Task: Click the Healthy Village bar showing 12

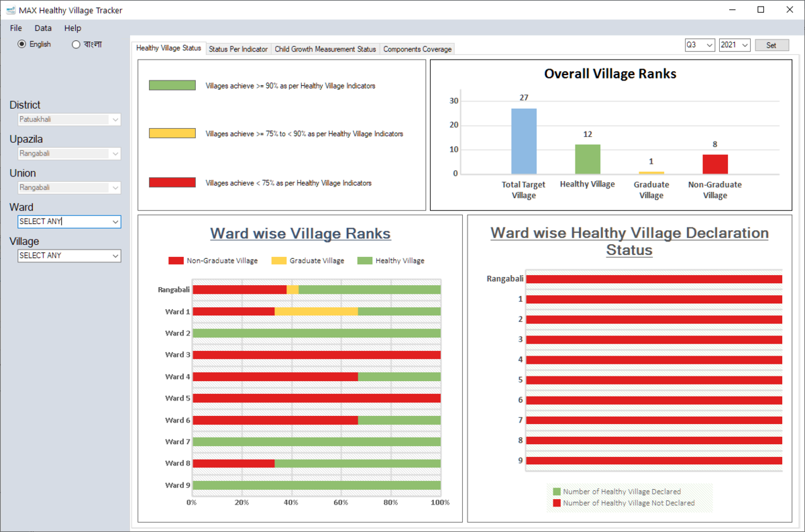Action: pos(587,158)
